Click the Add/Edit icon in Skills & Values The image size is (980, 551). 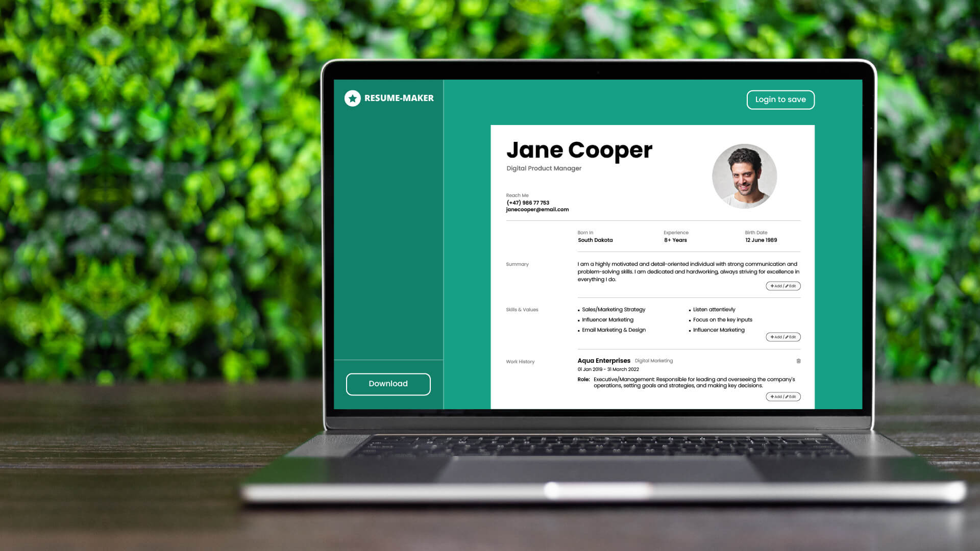783,336
